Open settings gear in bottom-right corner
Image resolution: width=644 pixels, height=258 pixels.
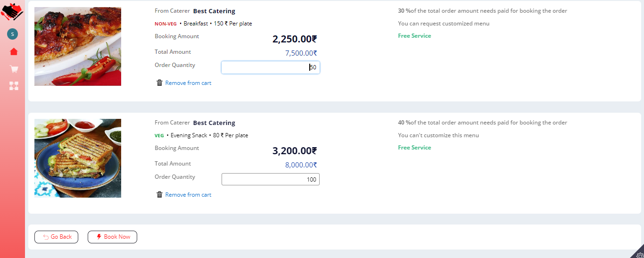(x=638, y=255)
